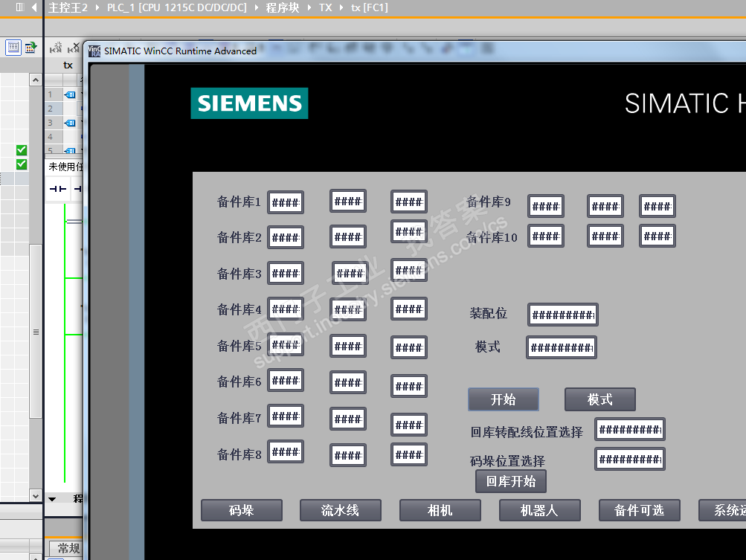Click first field next to 备件库5
This screenshot has height=560, width=746.
(286, 344)
